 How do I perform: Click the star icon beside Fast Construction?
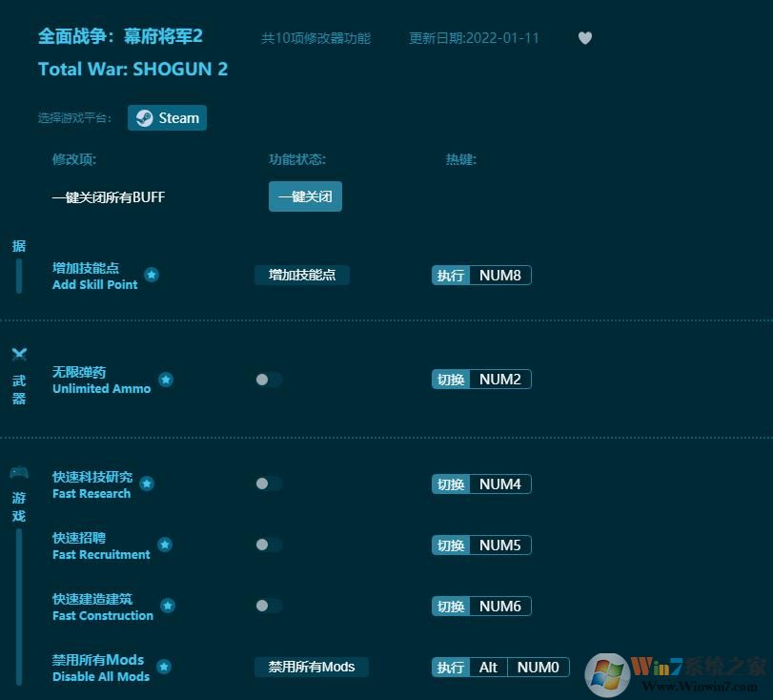[168, 606]
